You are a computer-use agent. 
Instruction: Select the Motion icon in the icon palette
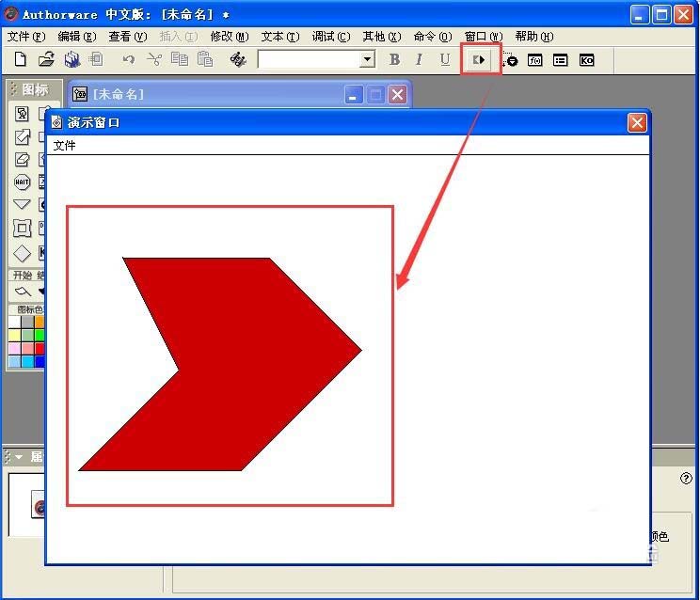(22, 136)
